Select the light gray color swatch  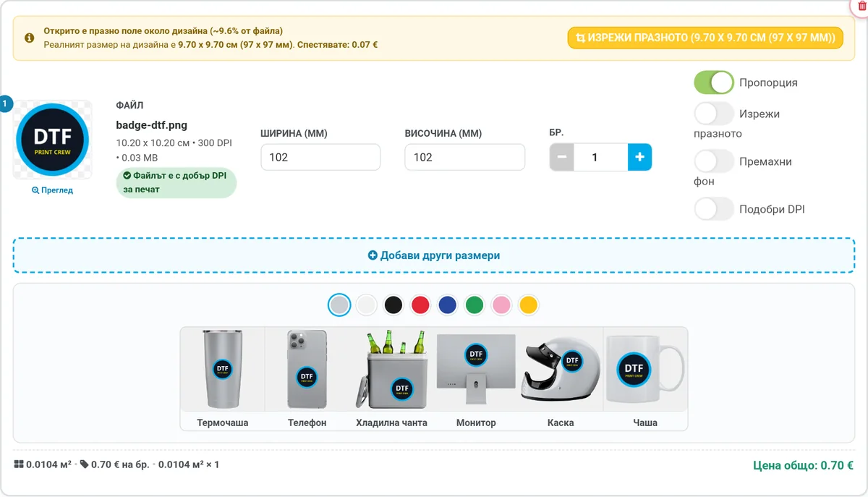pyautogui.click(x=339, y=305)
